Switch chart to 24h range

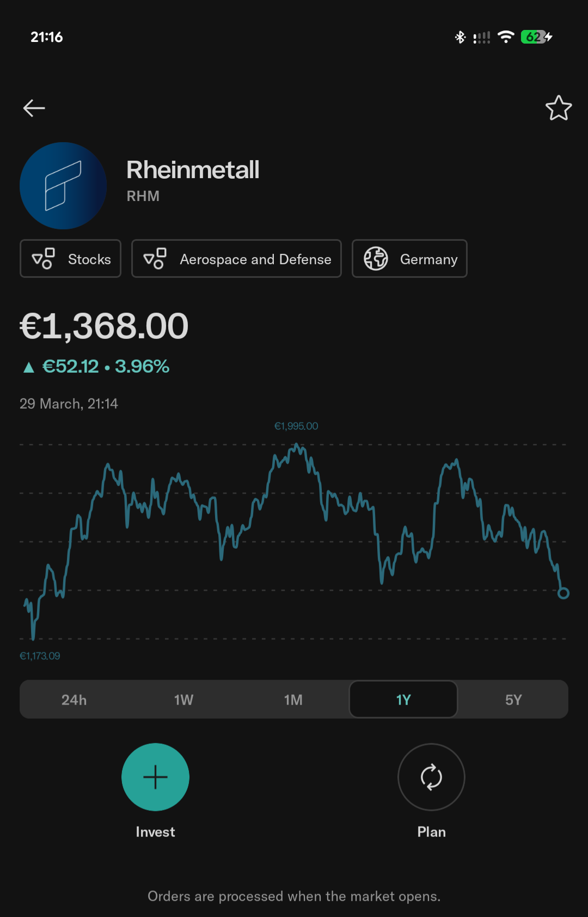tap(74, 700)
